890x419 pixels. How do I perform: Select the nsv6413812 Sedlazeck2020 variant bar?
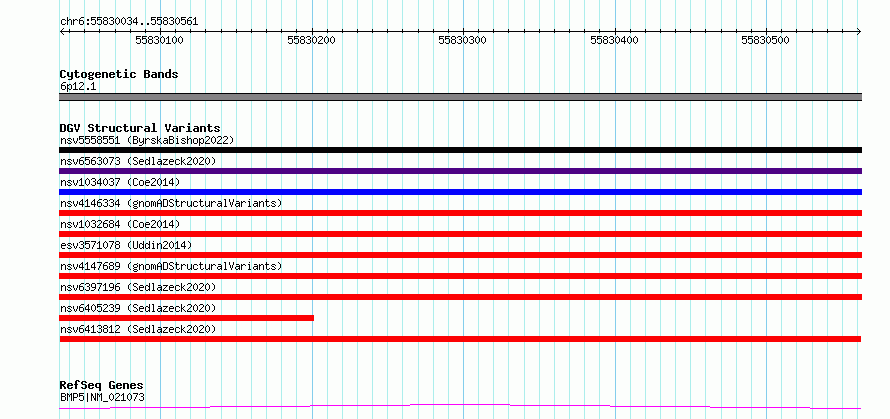(460, 339)
